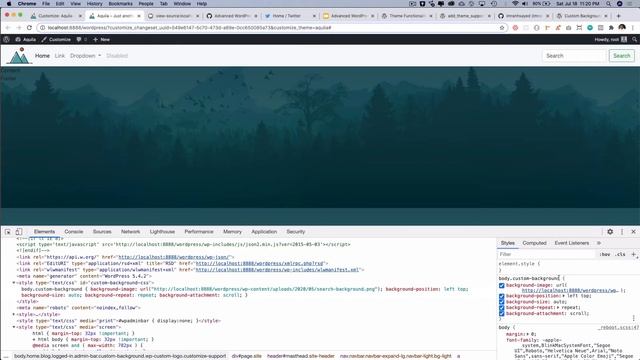This screenshot has width=640, height=360.
Task: Toggle DevTools device toolbar icon
Action: click(x=18, y=231)
